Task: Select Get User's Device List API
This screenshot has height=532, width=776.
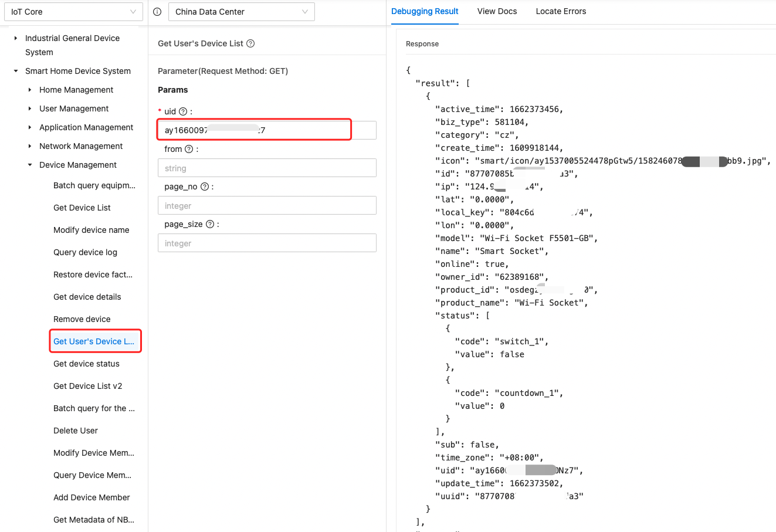Action: (x=94, y=341)
